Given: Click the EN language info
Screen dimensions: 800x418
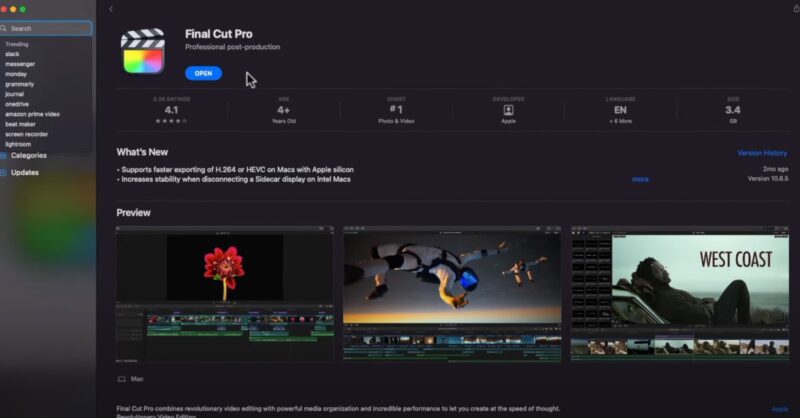Looking at the screenshot, I should coord(620,110).
